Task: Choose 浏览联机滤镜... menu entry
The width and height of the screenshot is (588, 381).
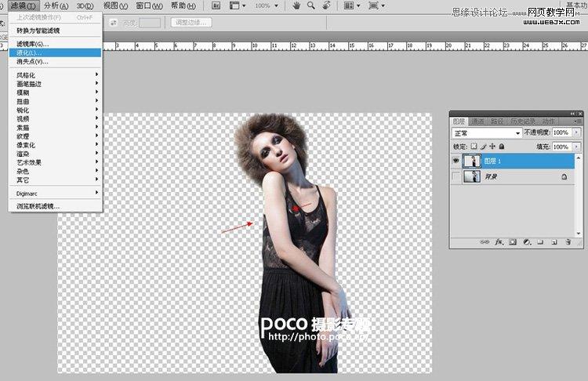Action: [56, 206]
